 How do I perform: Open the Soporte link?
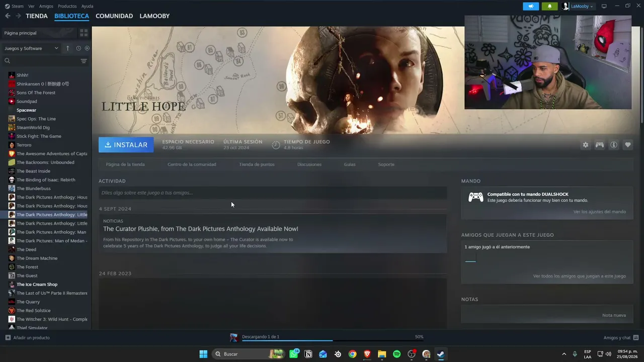(x=386, y=164)
